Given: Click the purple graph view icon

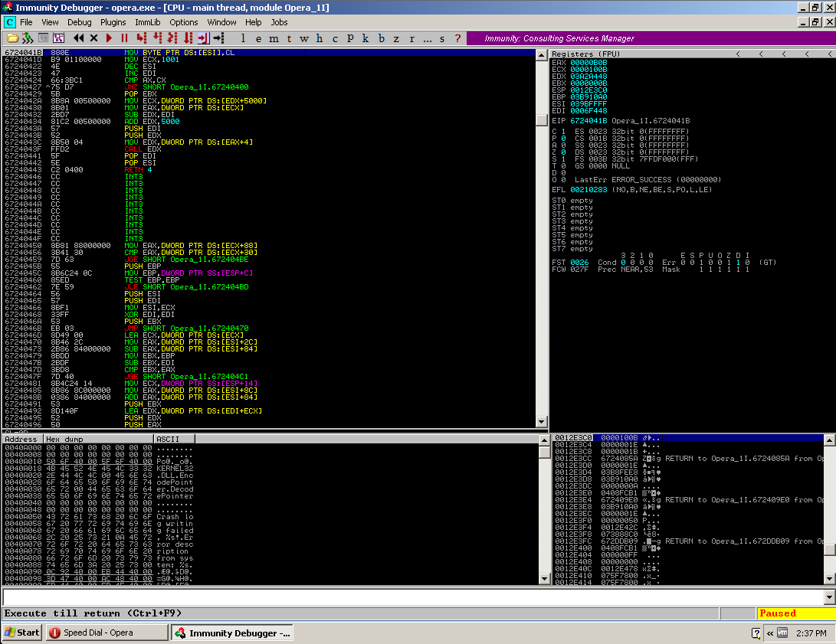Looking at the screenshot, I should [59, 38].
